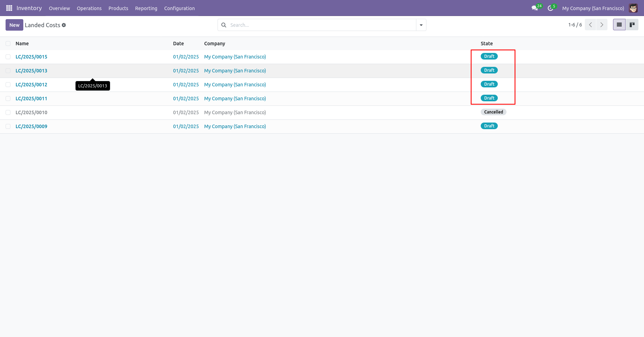
Task: Open the apps grid menu icon
Action: pyautogui.click(x=9, y=8)
